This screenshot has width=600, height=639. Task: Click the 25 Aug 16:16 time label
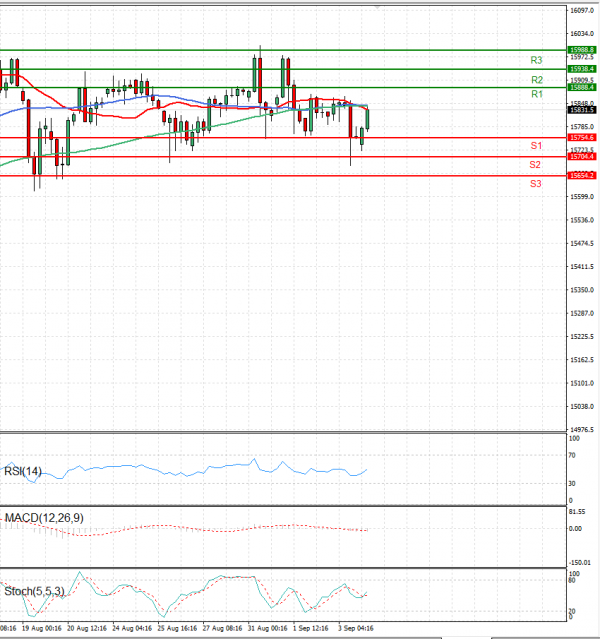[x=177, y=628]
